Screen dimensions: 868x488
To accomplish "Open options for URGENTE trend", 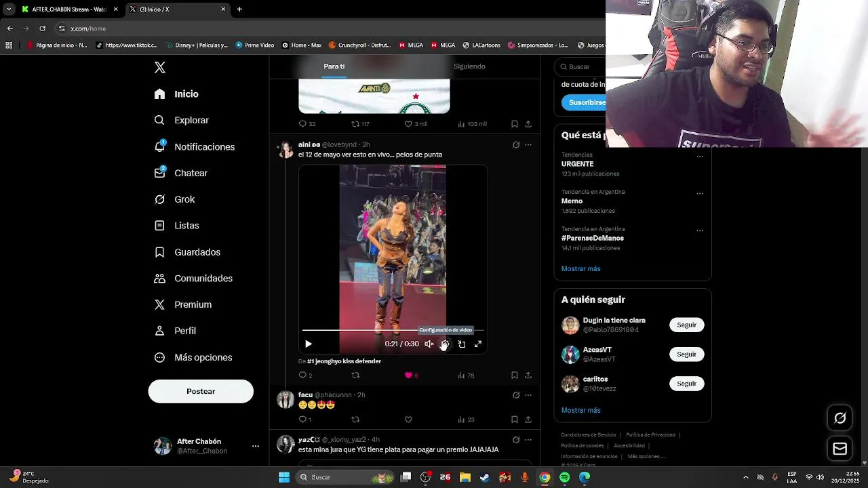I will [700, 157].
